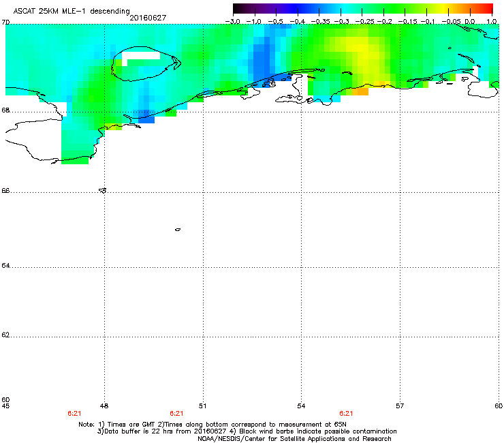The width and height of the screenshot is (504, 443).
Task: Click the longitude label 48
Action: click(104, 406)
